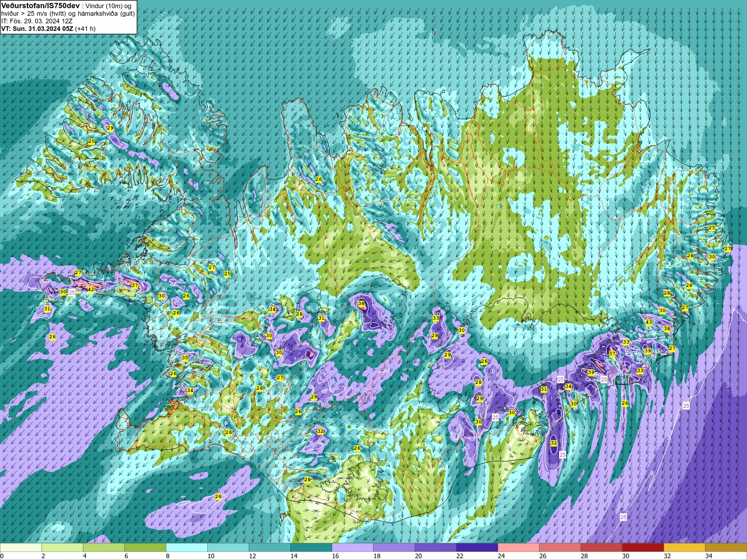Click the 8–10 m/s light cyan legend swatch
This screenshot has width=747, height=560.
187,548
